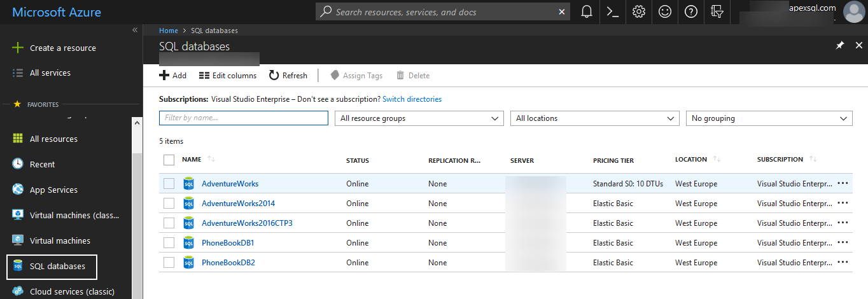Expand the All resource groups dropdown
This screenshot has width=868, height=299.
point(419,118)
